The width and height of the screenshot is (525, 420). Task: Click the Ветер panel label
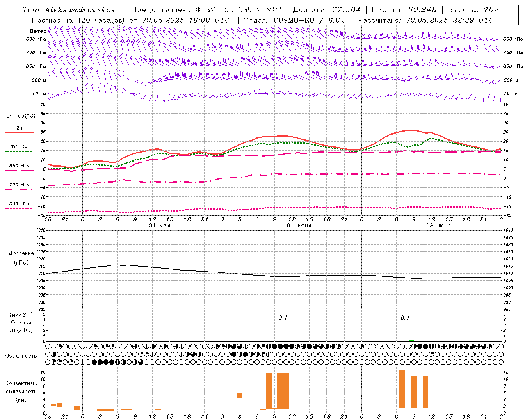[38, 31]
